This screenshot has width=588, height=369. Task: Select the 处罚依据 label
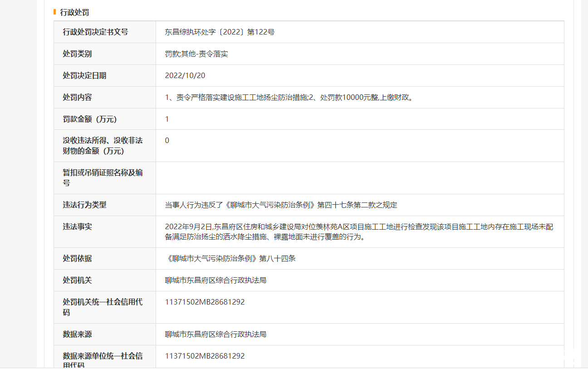(77, 259)
